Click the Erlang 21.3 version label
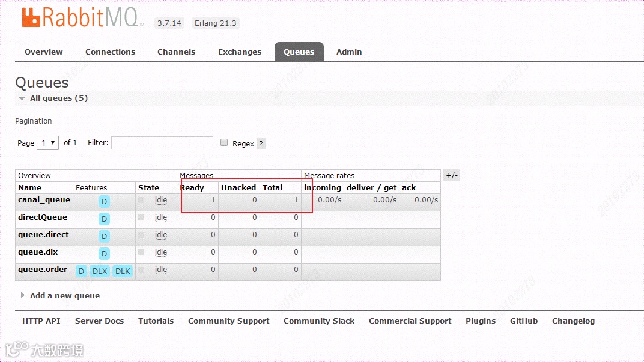 click(216, 23)
